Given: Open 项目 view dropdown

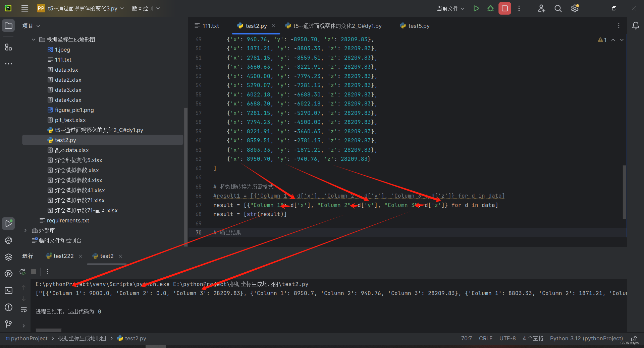Looking at the screenshot, I should 31,26.
